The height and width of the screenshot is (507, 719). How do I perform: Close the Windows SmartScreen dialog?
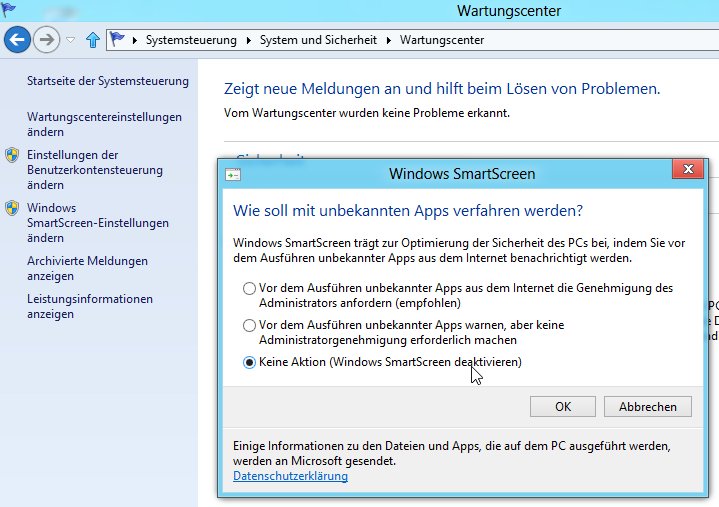688,169
